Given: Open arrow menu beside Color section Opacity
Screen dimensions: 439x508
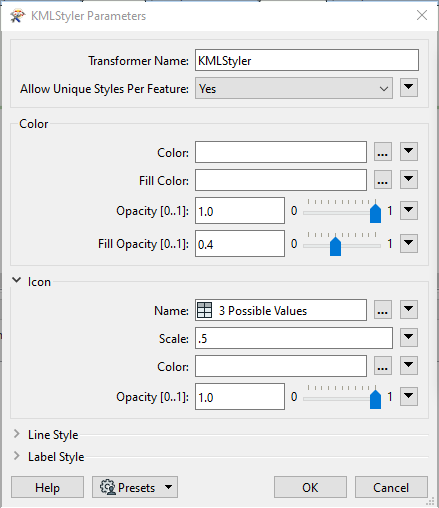Looking at the screenshot, I should tap(409, 210).
